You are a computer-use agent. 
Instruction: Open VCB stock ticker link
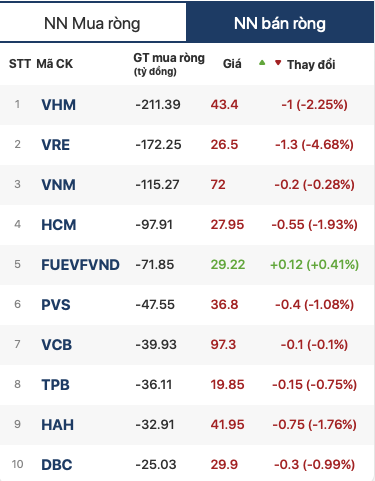[x=57, y=345]
